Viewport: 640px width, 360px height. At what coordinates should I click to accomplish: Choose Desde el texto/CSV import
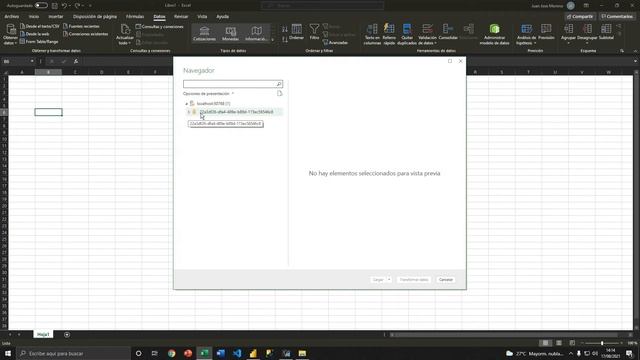coord(40,26)
